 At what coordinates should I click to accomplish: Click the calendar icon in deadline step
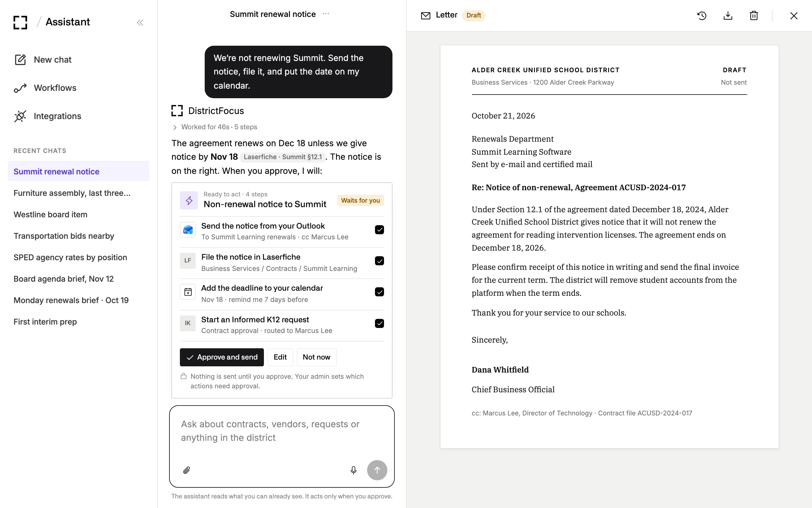click(x=188, y=292)
